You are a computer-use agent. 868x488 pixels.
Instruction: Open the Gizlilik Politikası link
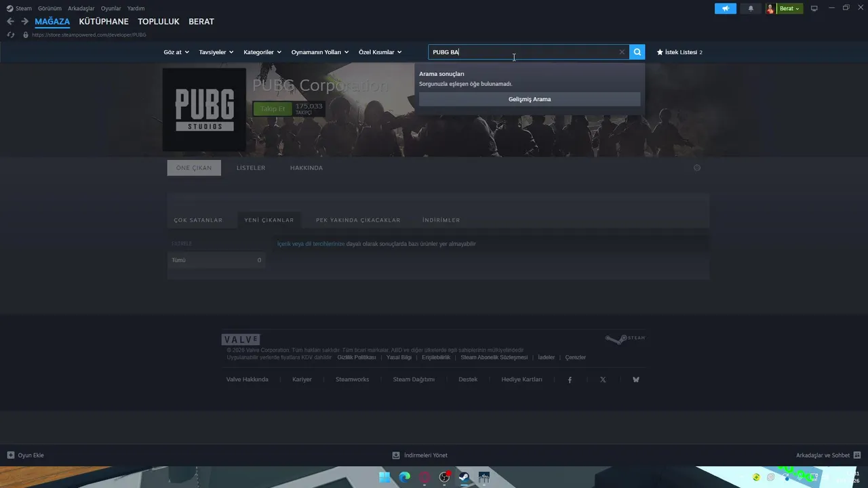click(x=357, y=357)
